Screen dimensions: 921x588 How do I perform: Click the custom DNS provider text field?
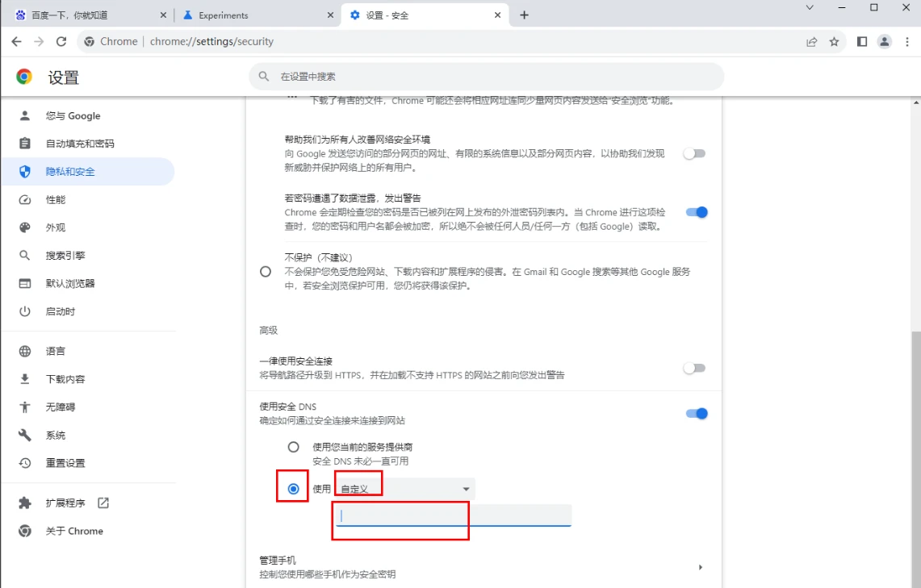click(454, 516)
